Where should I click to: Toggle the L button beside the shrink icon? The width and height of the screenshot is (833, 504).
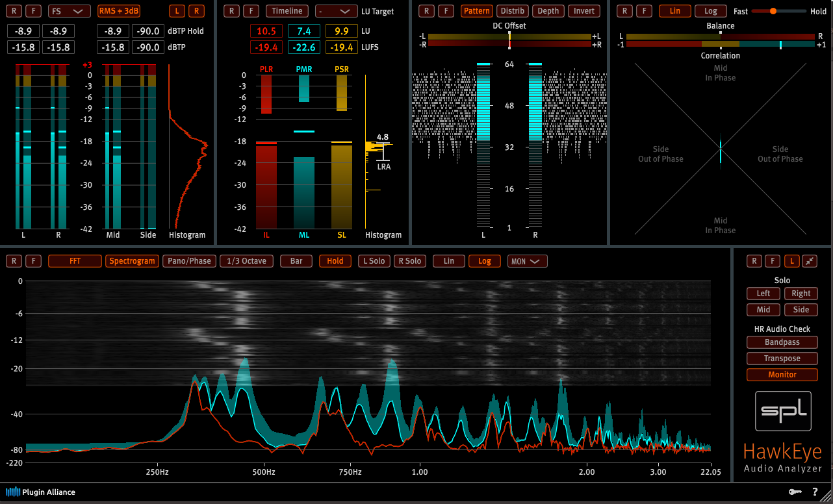pyautogui.click(x=791, y=261)
